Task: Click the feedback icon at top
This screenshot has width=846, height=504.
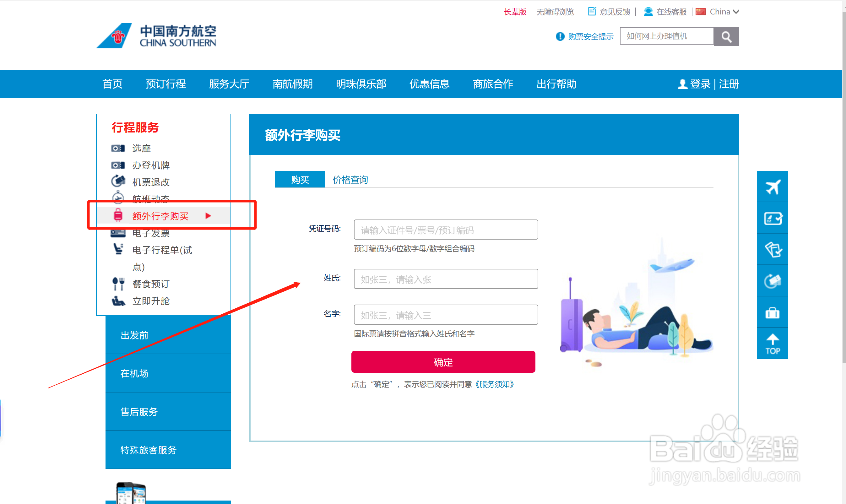Action: click(x=592, y=12)
